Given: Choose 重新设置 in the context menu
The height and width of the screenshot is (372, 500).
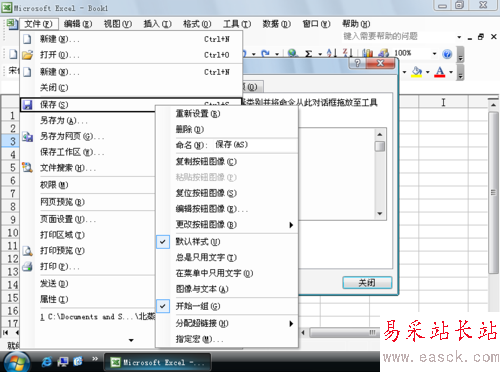Looking at the screenshot, I should coord(227,114).
